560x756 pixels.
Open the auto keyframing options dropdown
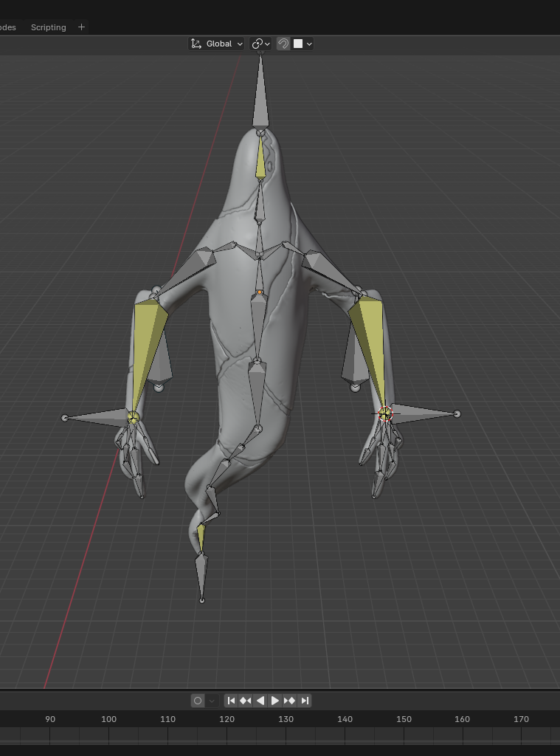(x=212, y=701)
